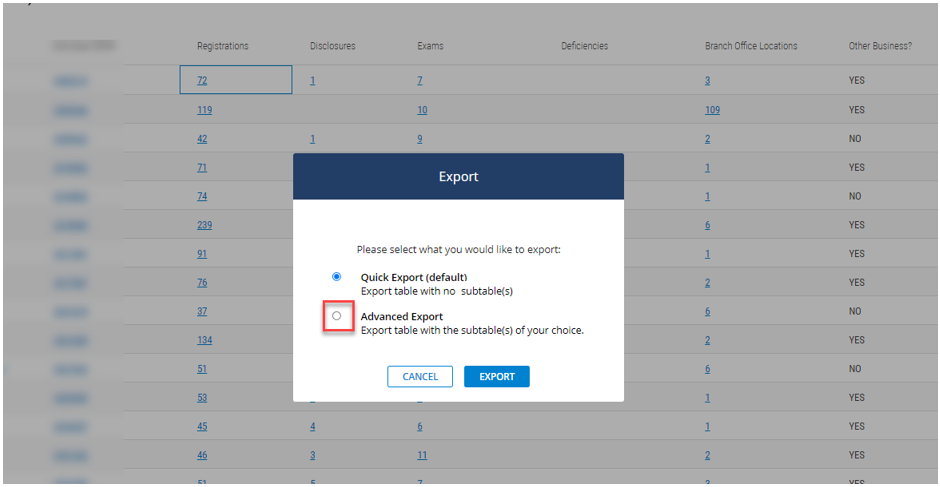940x487 pixels.
Task: Click the 4 disclosures link
Action: (x=312, y=426)
